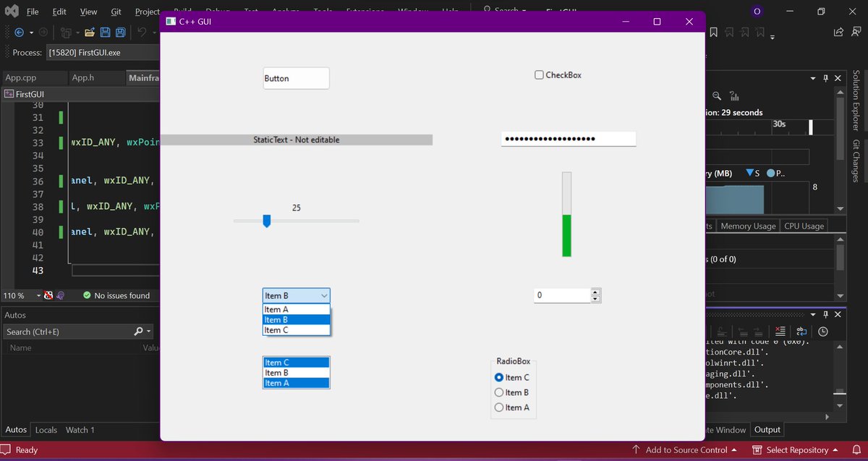Pin the Diagnostic Tools panel

825,78
